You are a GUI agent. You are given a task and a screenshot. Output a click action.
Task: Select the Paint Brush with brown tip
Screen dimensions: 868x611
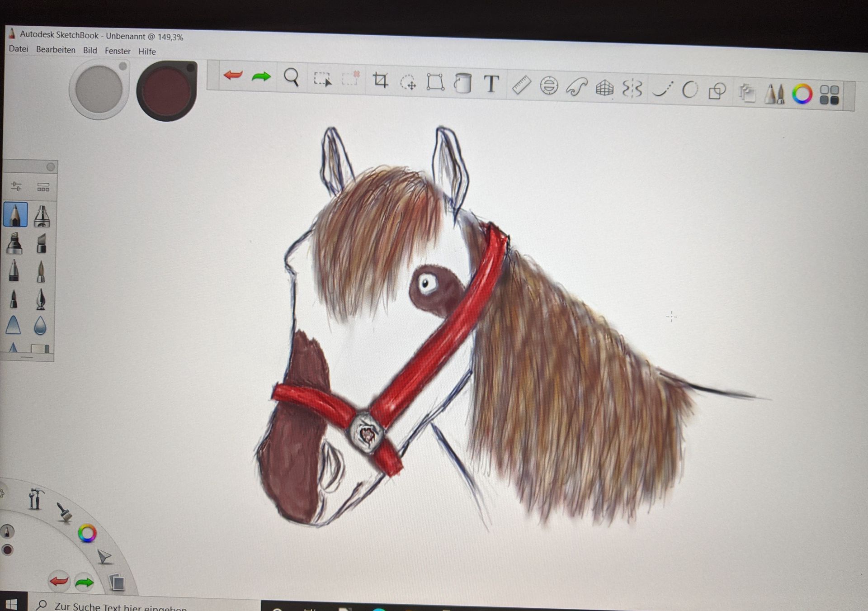pos(41,271)
